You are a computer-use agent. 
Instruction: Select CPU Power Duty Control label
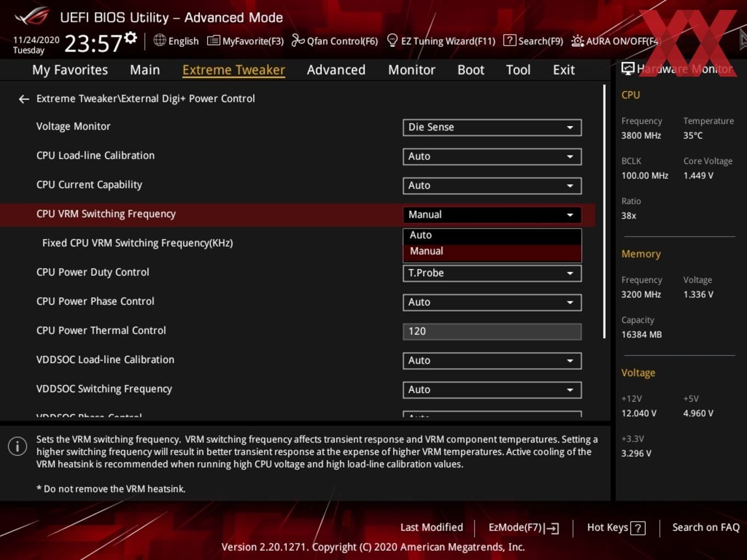(x=93, y=272)
